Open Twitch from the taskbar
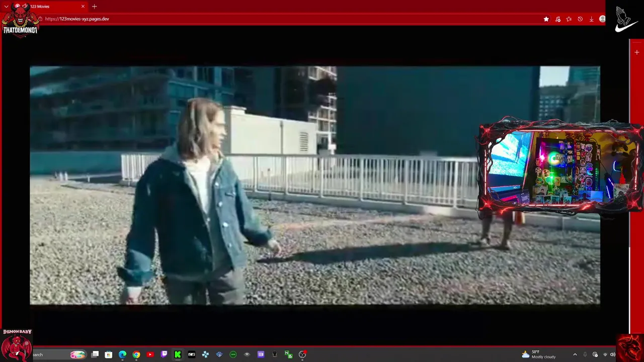Image resolution: width=644 pixels, height=362 pixels. coord(164,354)
